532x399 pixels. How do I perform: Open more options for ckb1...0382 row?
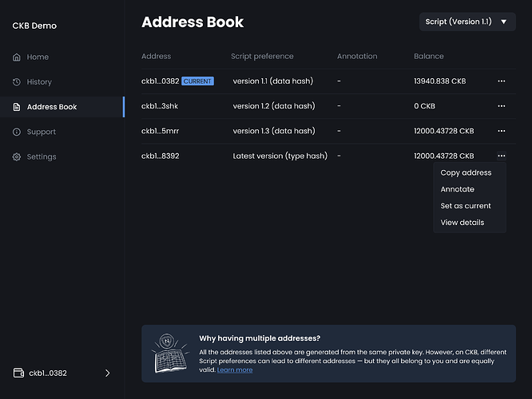[x=501, y=81]
